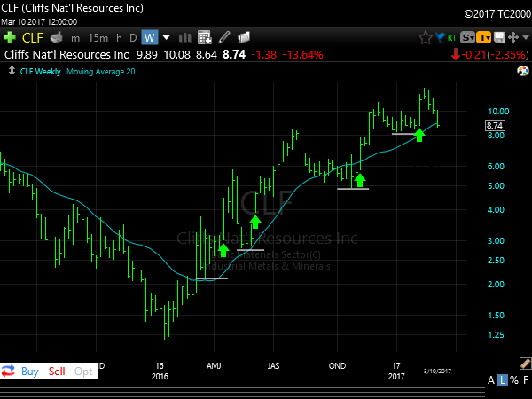532x399 pixels.
Task: Click the 3/10/2017 date label
Action: point(437,372)
